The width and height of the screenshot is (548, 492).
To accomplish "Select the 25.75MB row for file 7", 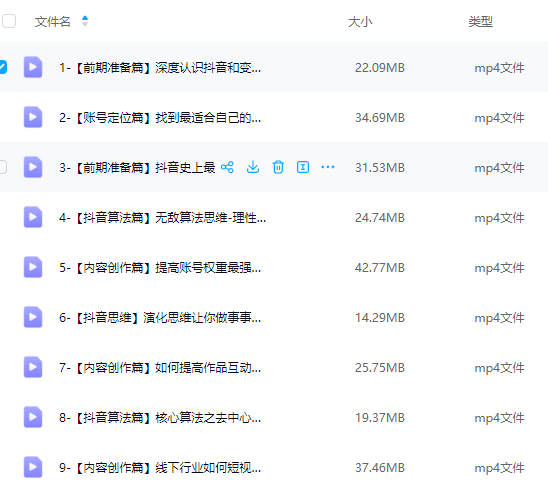I will click(274, 368).
